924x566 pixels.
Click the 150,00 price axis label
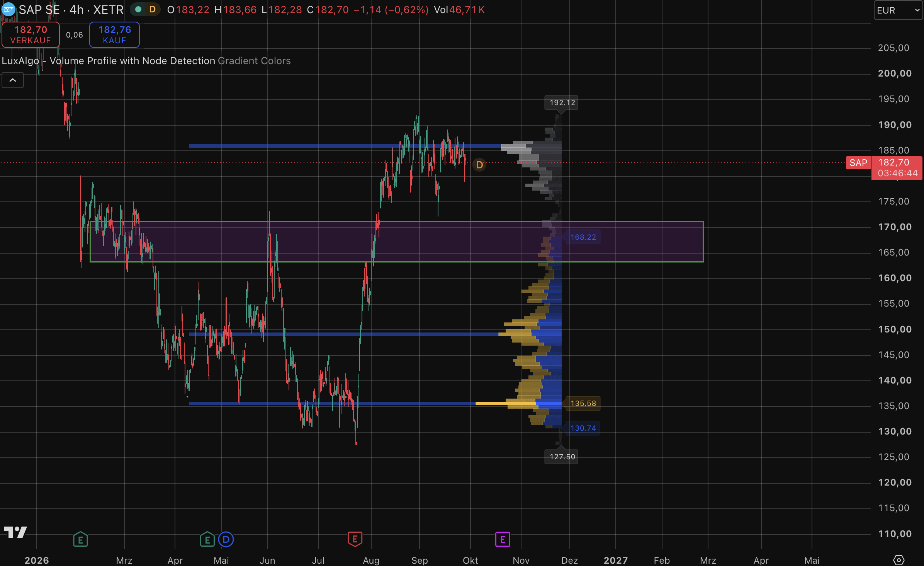(895, 329)
